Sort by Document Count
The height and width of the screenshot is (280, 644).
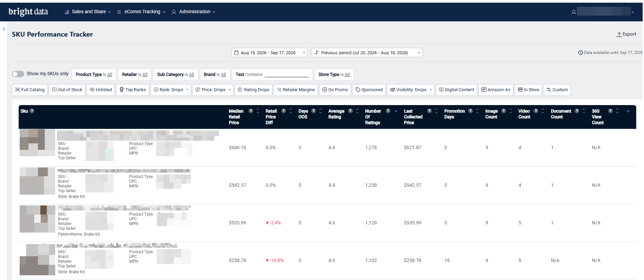584,111
